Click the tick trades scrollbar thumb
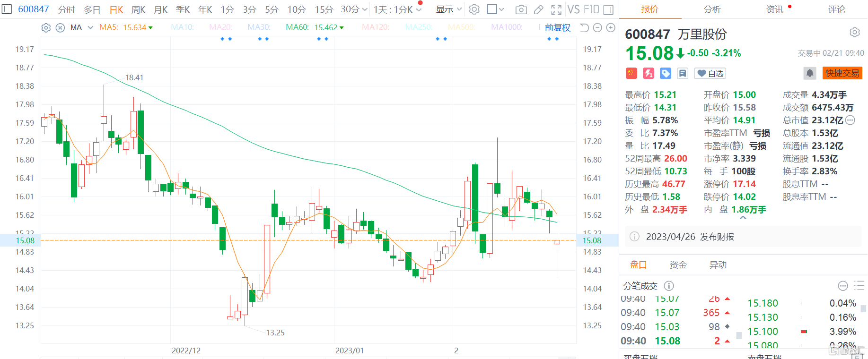The height and width of the screenshot is (359, 868). click(739, 336)
